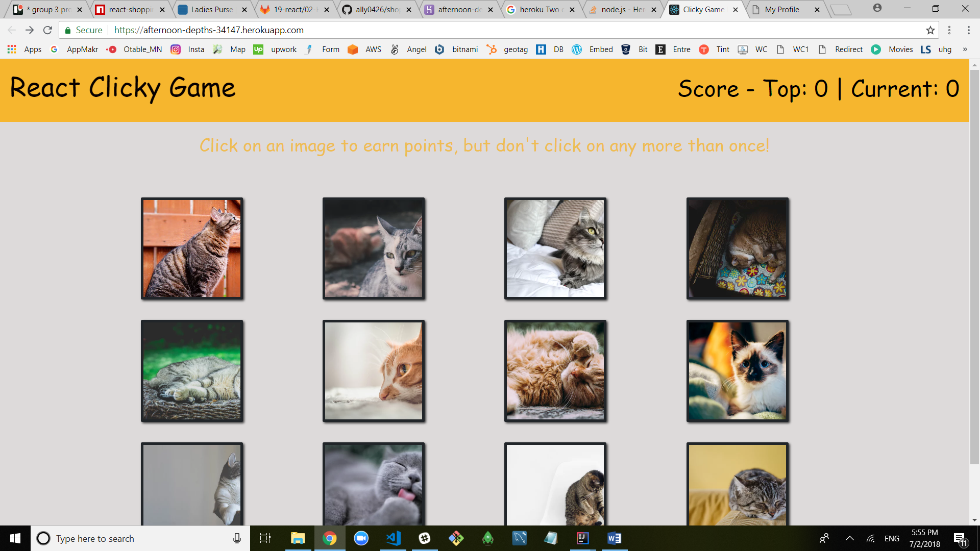
Task: Click the page vertical scrollbar
Action: [x=974, y=265]
